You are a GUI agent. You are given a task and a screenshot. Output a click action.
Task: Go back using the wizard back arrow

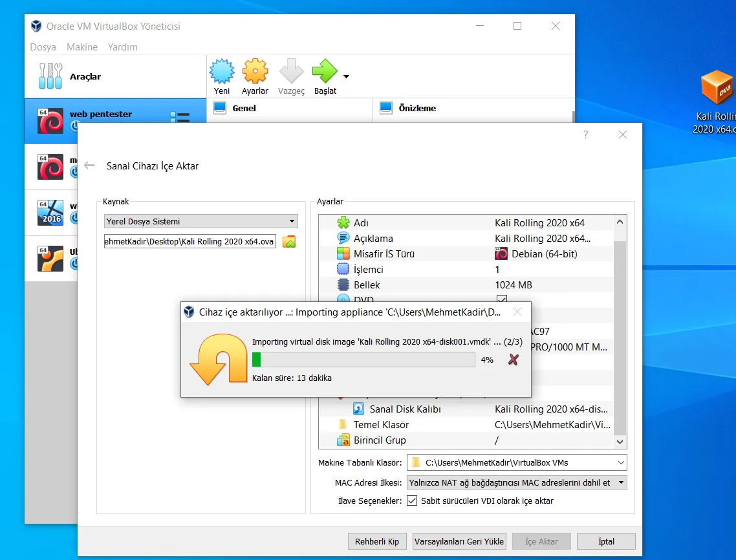tap(89, 166)
